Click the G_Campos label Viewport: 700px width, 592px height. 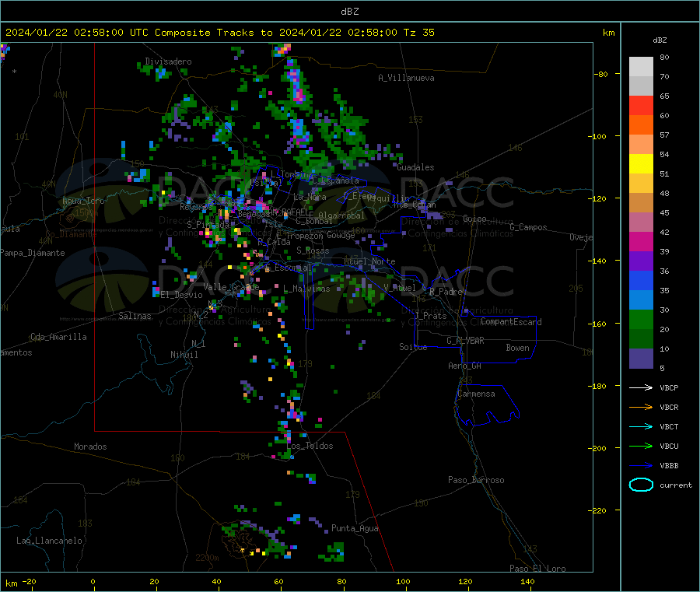[x=528, y=227]
